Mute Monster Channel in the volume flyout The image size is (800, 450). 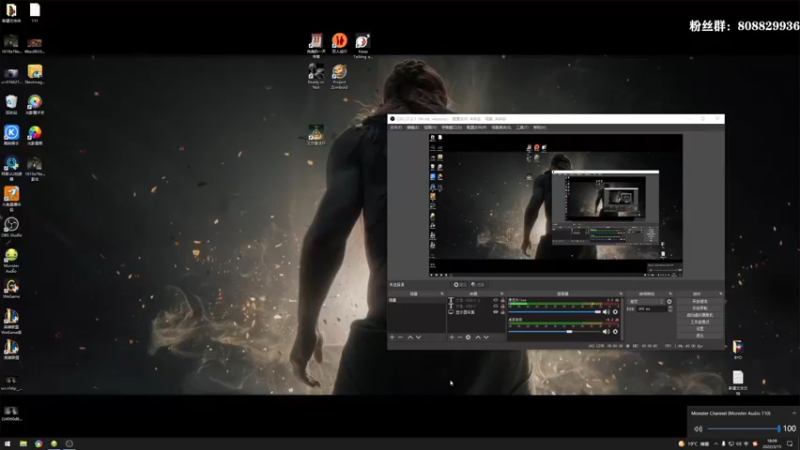pos(698,429)
